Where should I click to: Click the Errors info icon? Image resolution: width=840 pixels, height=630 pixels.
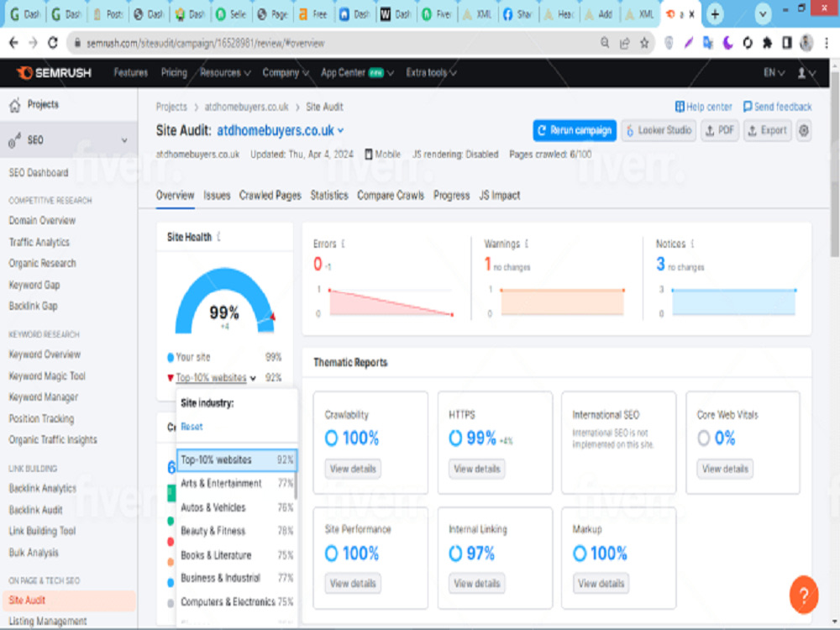point(343,244)
